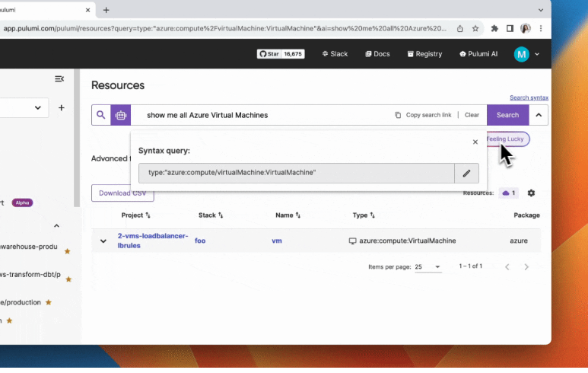Go to previous results page
The width and height of the screenshot is (588, 373).
coord(507,266)
